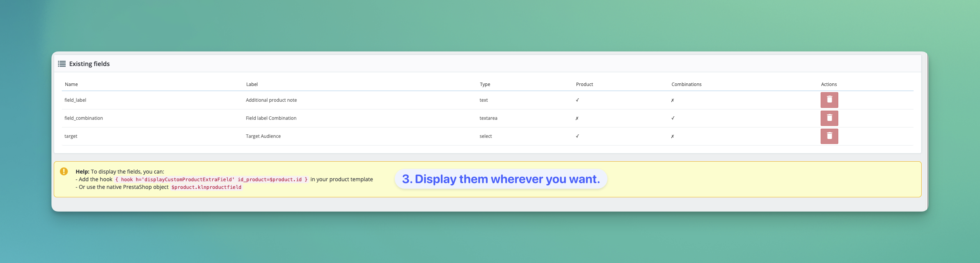Click the yellow warning icon in the help box
Screen dimensions: 980x263
click(x=64, y=172)
